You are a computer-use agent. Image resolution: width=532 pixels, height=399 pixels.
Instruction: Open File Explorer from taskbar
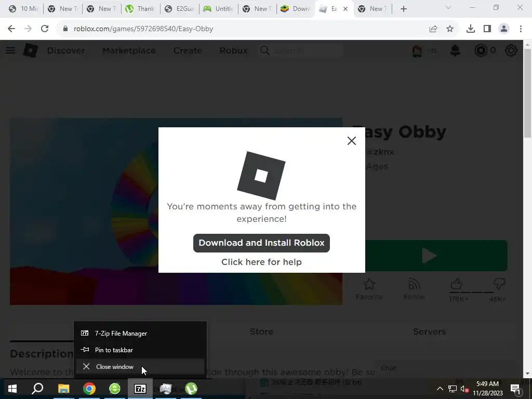click(x=63, y=389)
